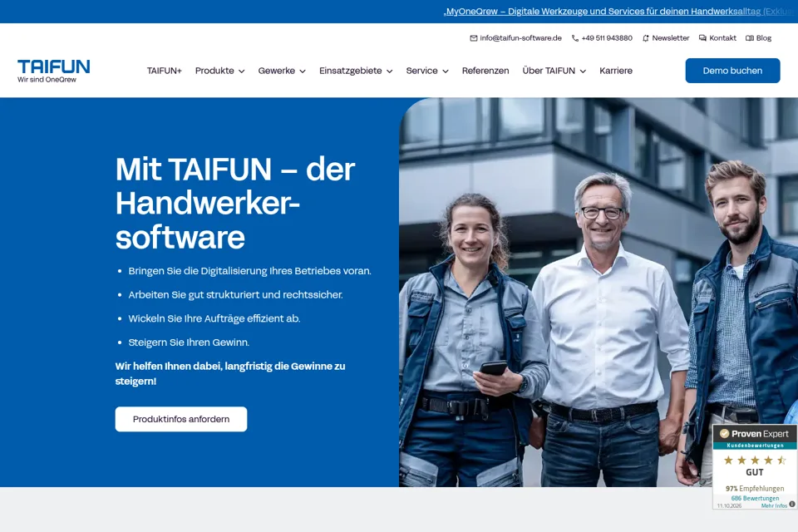Expand the Produkte dropdown chevron
The width and height of the screenshot is (798, 532).
241,71
